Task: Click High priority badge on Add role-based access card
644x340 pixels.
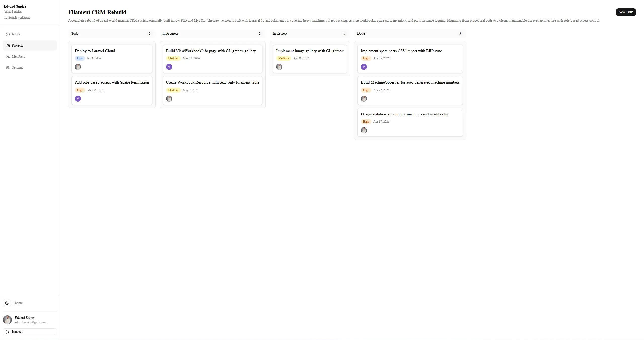Action: coord(80,90)
